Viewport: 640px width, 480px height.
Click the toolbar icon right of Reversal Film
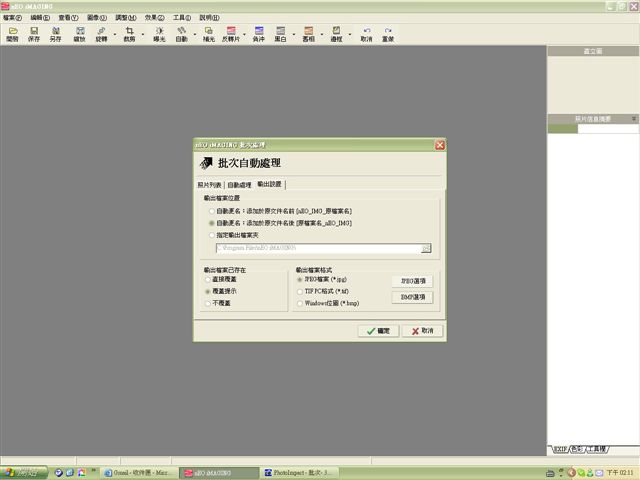coord(259,34)
